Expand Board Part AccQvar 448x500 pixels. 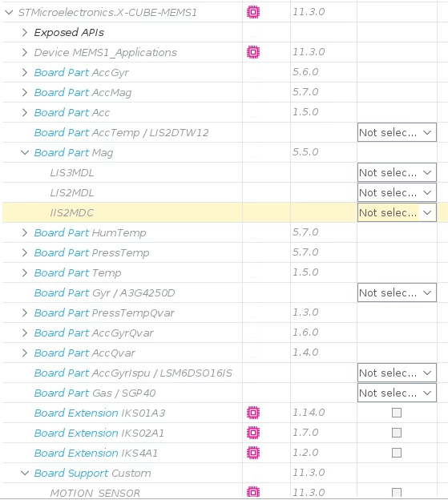coord(25,353)
